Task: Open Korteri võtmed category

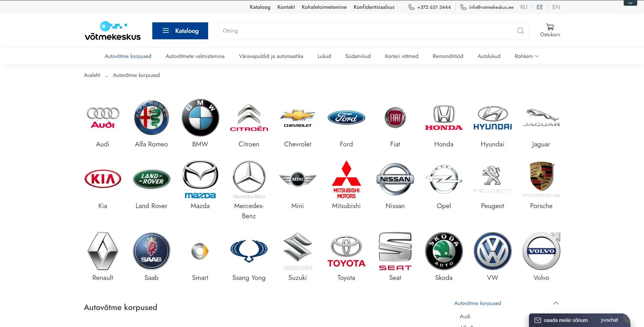Action: [x=402, y=56]
